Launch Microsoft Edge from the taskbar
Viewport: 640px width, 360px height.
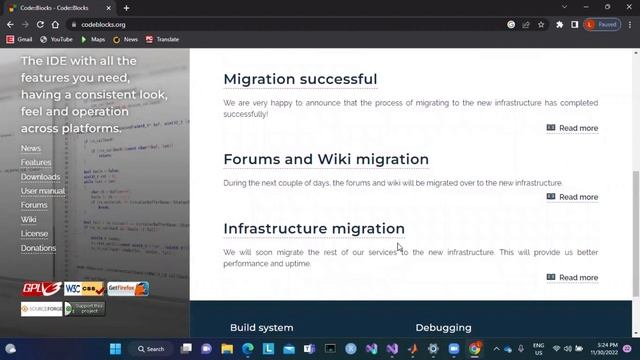pyautogui.click(x=248, y=349)
